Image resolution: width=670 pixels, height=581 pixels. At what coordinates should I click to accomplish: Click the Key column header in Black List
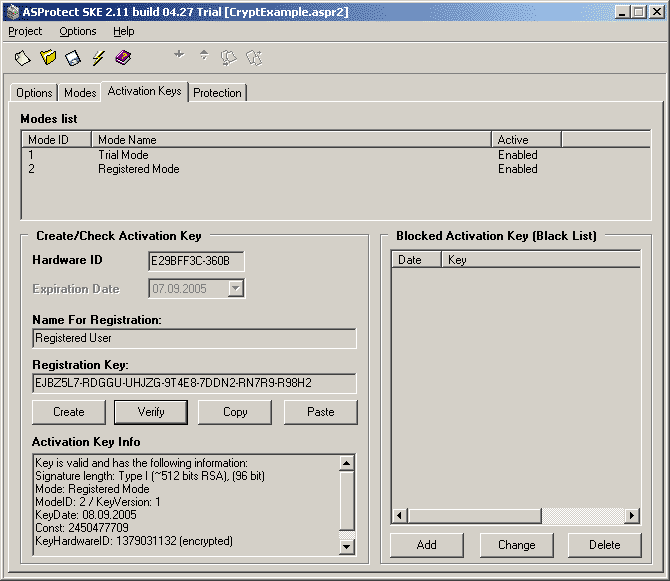pos(541,260)
